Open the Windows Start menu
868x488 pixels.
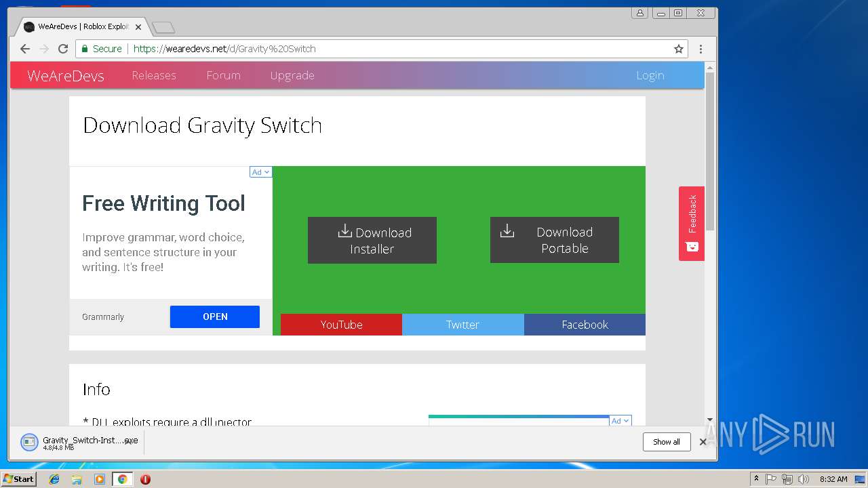point(18,479)
